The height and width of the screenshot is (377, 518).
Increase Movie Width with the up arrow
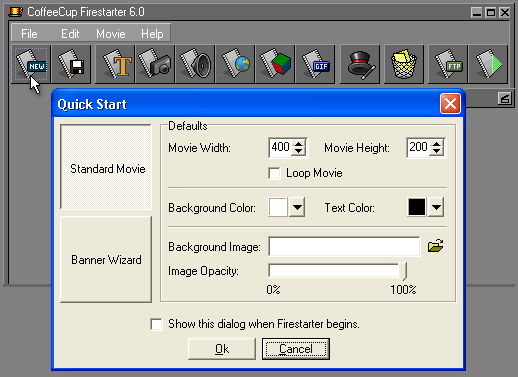[298, 144]
